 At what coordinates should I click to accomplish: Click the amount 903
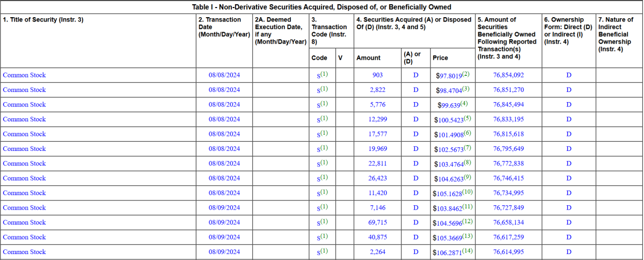(x=377, y=75)
